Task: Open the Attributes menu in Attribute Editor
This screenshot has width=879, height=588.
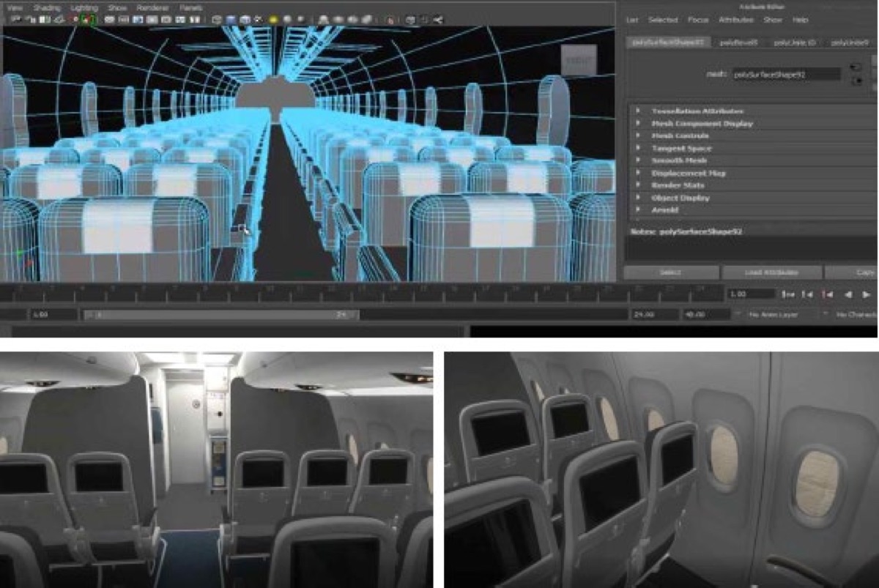Action: coord(735,20)
